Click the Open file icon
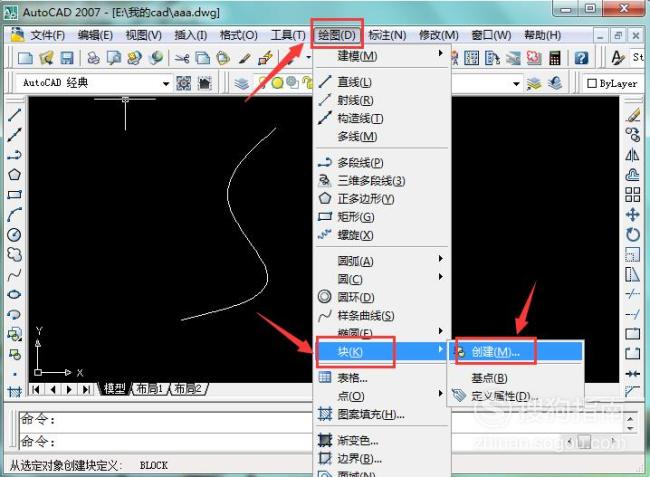 (x=46, y=58)
